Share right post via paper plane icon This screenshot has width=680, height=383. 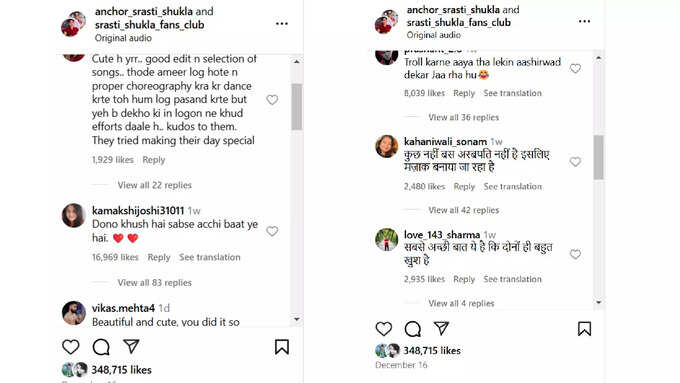[441, 328]
